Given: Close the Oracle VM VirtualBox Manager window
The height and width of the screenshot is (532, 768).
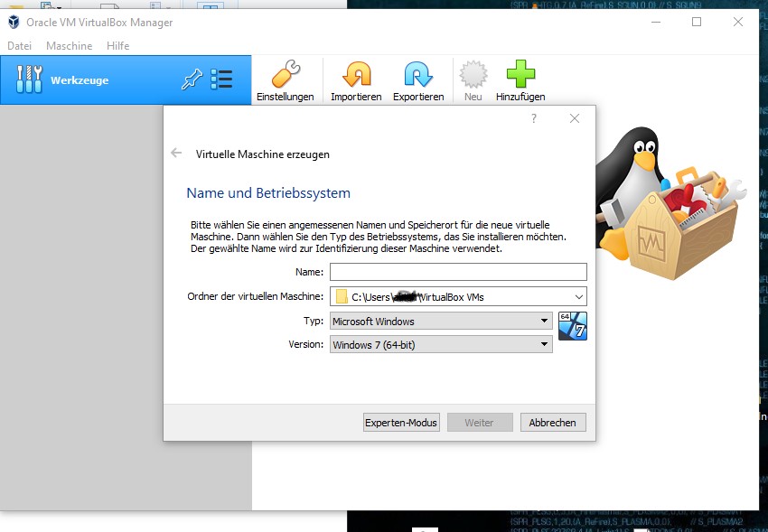Looking at the screenshot, I should coord(738,22).
